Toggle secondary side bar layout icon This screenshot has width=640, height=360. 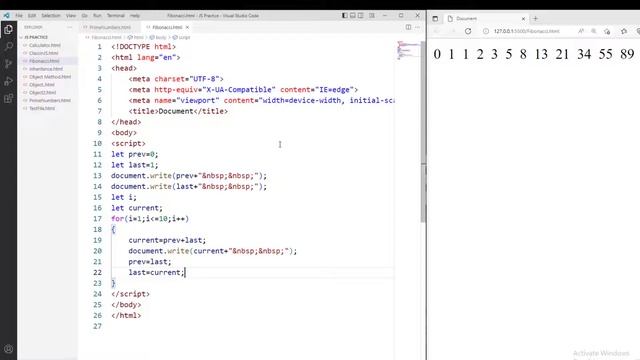click(360, 16)
